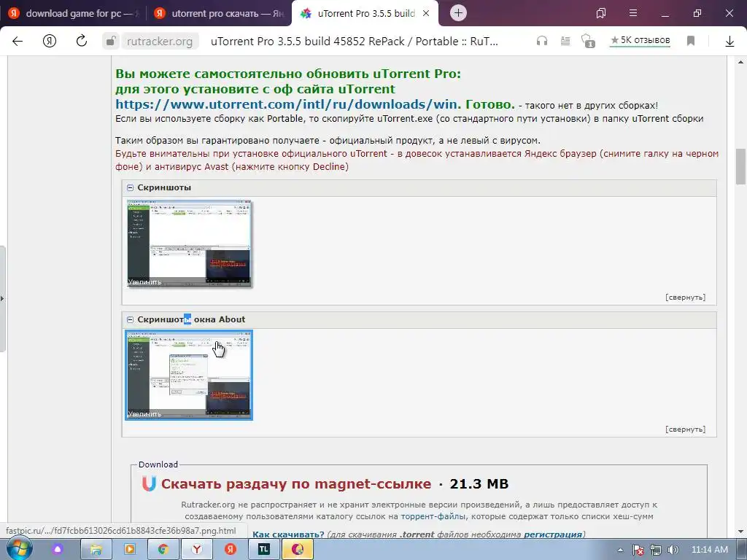Bookmark this page with the bookmark icon
This screenshot has height=560, width=747.
tap(691, 42)
